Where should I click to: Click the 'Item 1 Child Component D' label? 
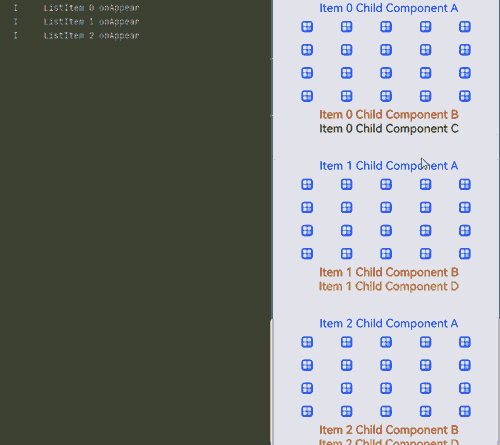coord(389,287)
